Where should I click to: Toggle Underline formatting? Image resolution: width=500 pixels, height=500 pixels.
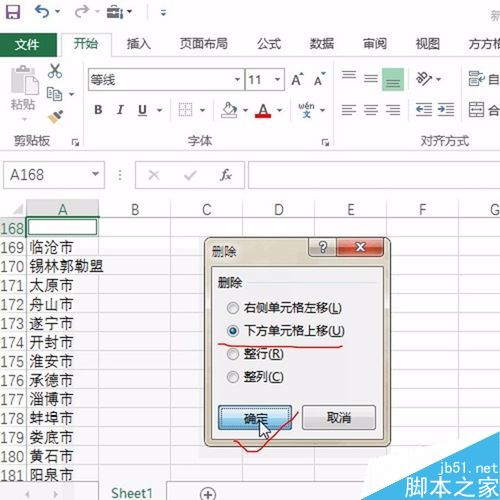(142, 110)
